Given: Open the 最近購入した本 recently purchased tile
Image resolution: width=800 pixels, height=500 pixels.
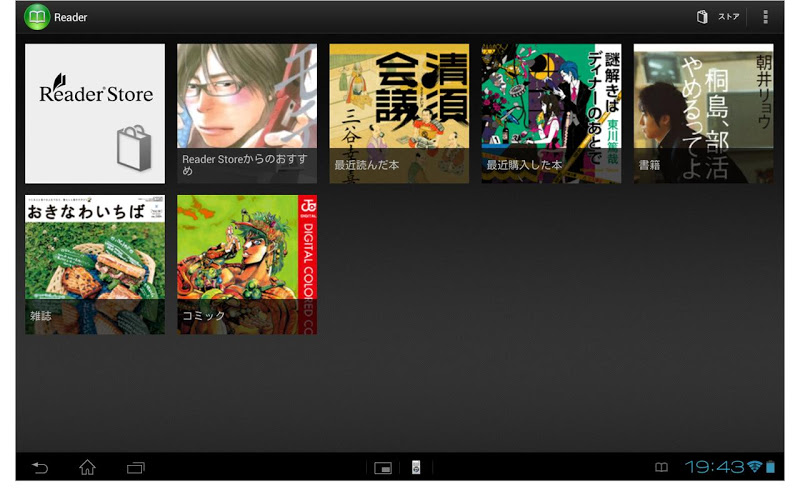Looking at the screenshot, I should click(551, 113).
